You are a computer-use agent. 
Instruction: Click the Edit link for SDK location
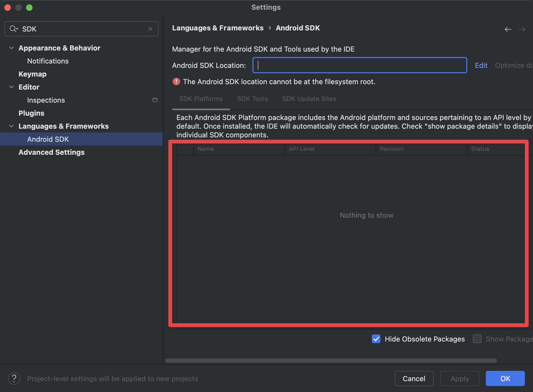coord(481,65)
